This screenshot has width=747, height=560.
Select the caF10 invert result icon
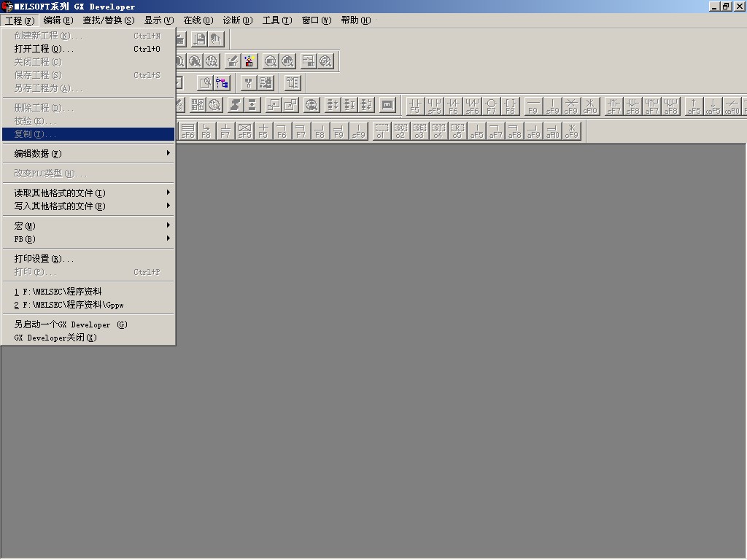pyautogui.click(x=732, y=106)
